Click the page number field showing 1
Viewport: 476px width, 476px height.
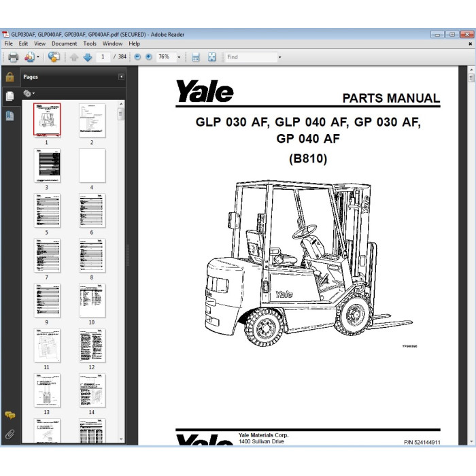click(x=103, y=56)
